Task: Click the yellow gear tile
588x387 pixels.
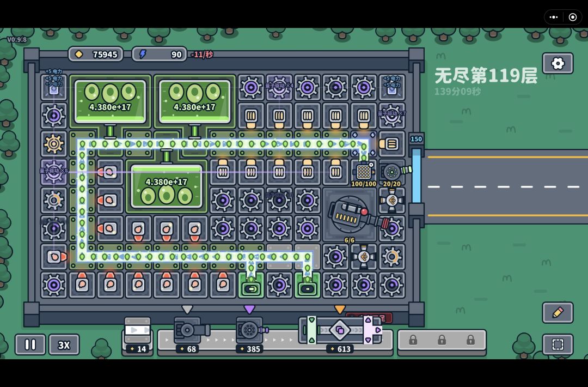Action: [x=53, y=144]
